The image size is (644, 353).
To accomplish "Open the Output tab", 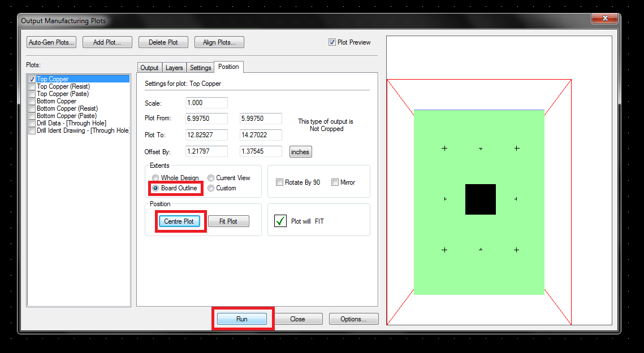I will point(149,67).
